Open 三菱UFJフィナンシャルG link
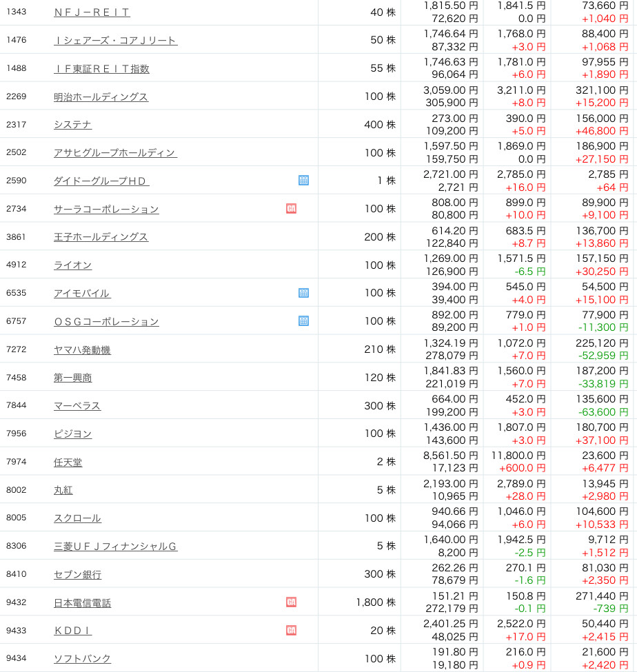This screenshot has width=637, height=672. point(115,547)
